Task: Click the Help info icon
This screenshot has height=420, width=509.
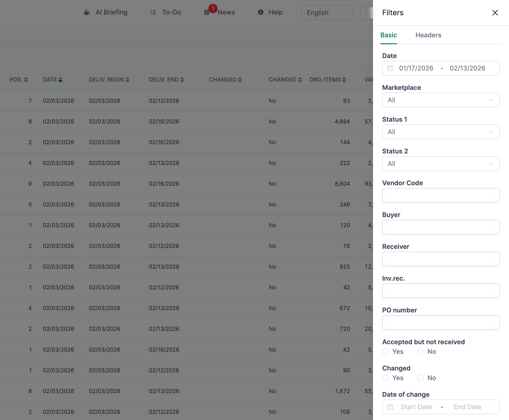Action: click(261, 12)
